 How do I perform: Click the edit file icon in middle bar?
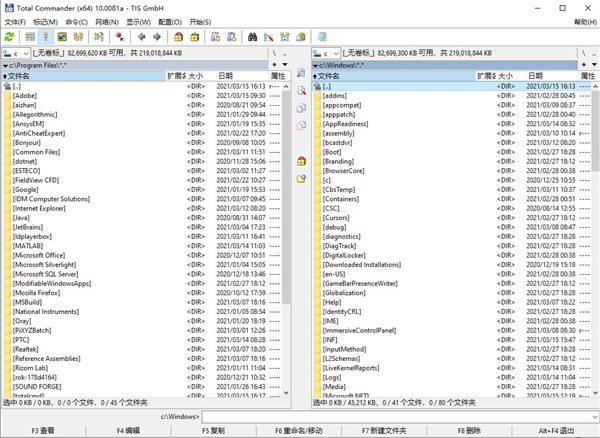(301, 91)
